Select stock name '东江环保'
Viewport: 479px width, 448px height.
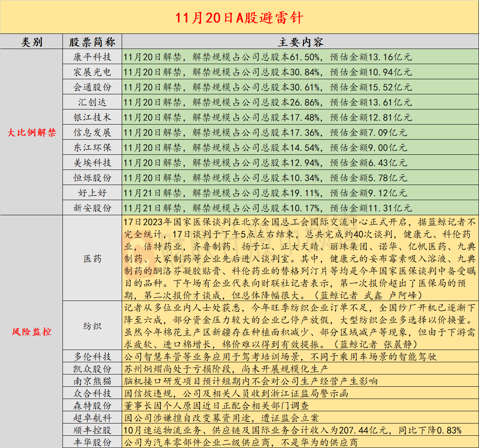click(x=92, y=147)
